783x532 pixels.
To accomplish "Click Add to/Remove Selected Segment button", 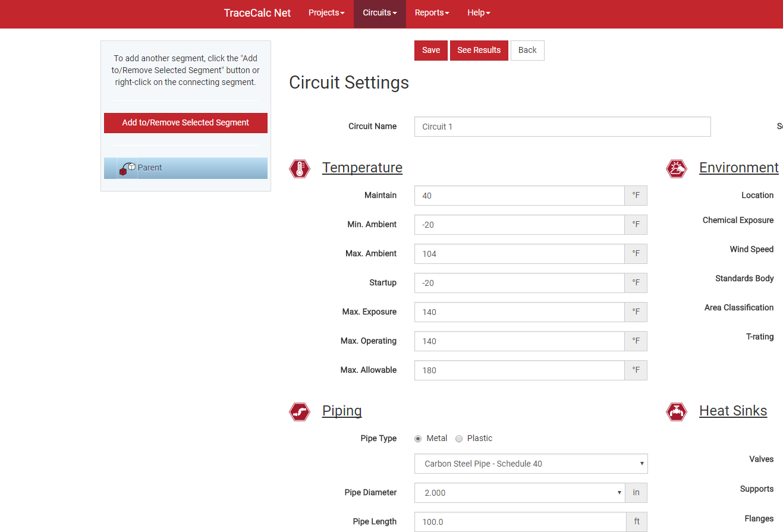I will click(x=185, y=123).
